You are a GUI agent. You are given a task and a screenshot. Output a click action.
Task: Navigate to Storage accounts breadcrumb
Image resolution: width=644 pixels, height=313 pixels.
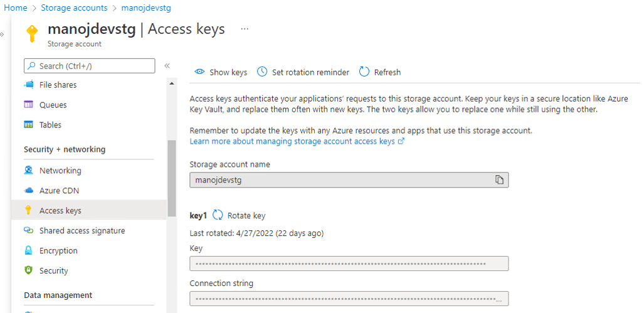(74, 8)
